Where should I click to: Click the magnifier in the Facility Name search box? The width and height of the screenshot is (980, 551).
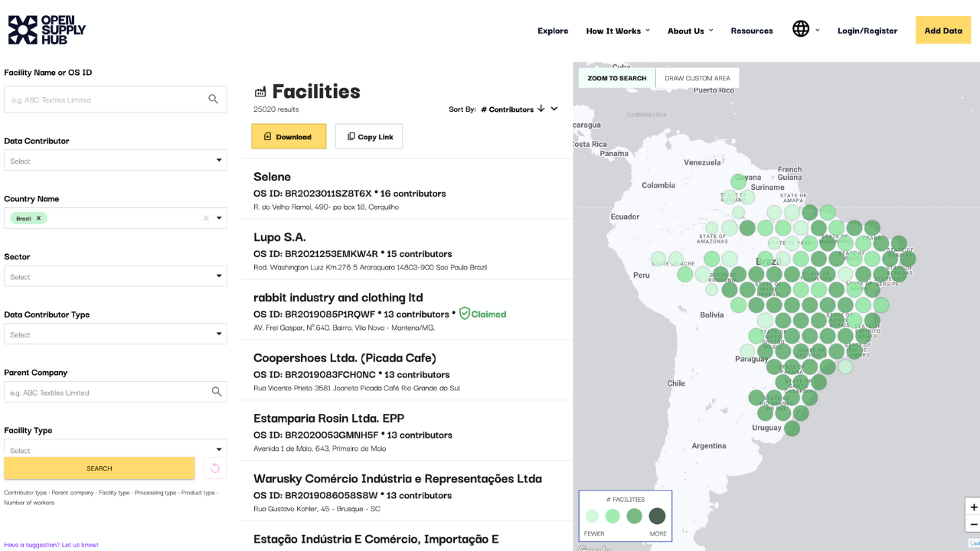click(x=213, y=99)
